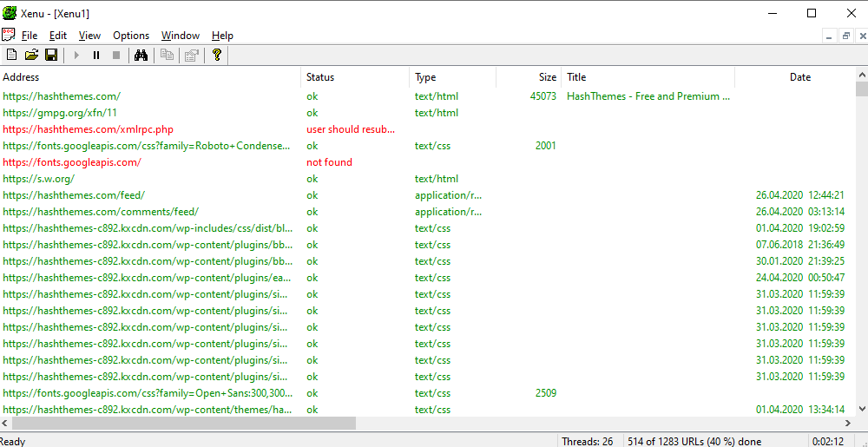The width and height of the screenshot is (868, 447).
Task: Click the date 30.01.2020 21:39:25
Action: (800, 261)
